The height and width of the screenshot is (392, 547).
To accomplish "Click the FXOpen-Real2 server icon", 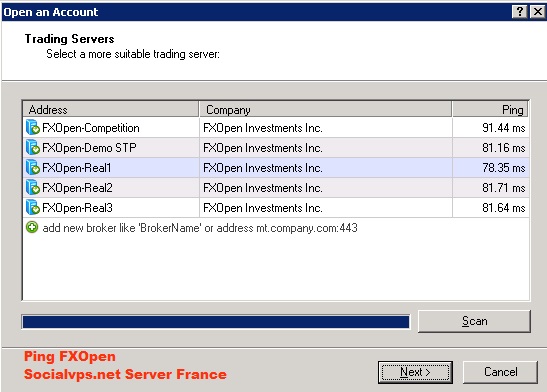I will pos(33,187).
